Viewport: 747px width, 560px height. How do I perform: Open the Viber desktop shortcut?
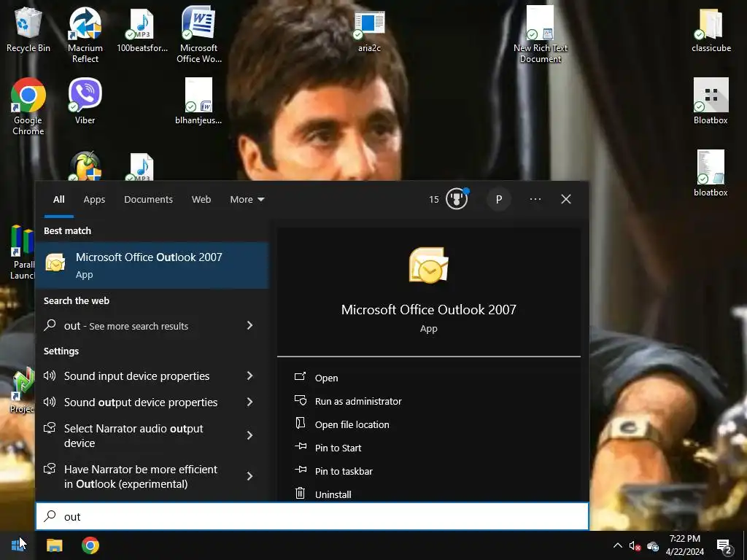85,101
